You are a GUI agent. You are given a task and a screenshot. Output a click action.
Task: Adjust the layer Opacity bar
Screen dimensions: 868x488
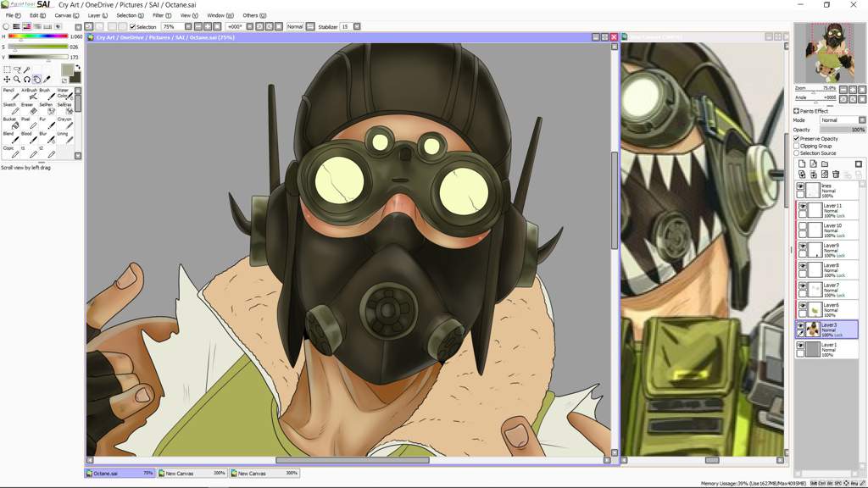(842, 130)
